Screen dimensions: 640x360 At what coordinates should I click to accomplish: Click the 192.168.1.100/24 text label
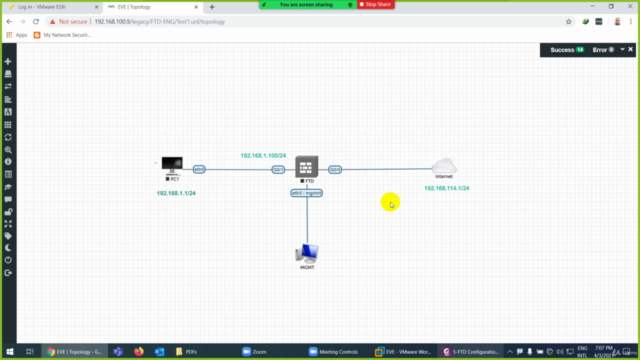point(263,156)
